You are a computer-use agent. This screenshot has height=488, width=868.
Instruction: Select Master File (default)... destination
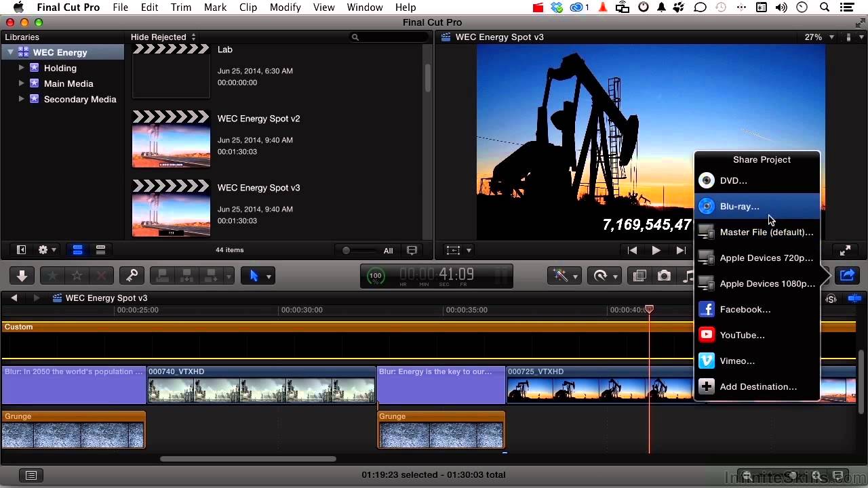coord(757,232)
